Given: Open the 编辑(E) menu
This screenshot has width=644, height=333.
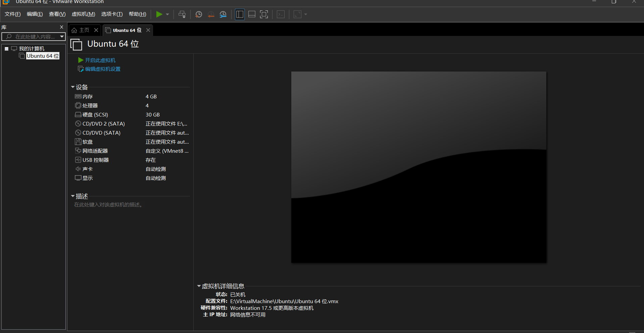Looking at the screenshot, I should coord(35,14).
